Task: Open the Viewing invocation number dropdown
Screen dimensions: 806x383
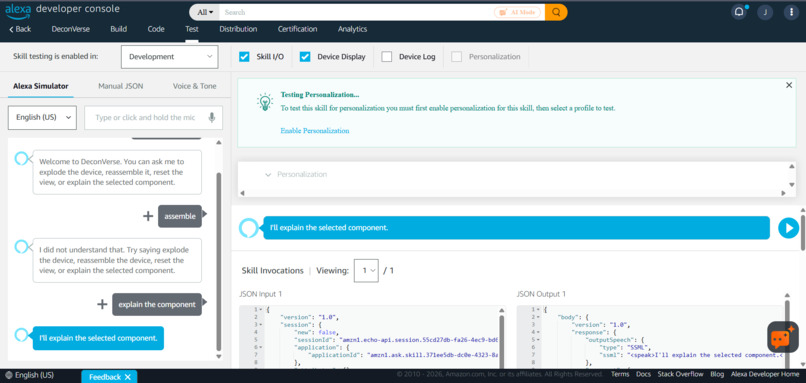Action: 366,270
